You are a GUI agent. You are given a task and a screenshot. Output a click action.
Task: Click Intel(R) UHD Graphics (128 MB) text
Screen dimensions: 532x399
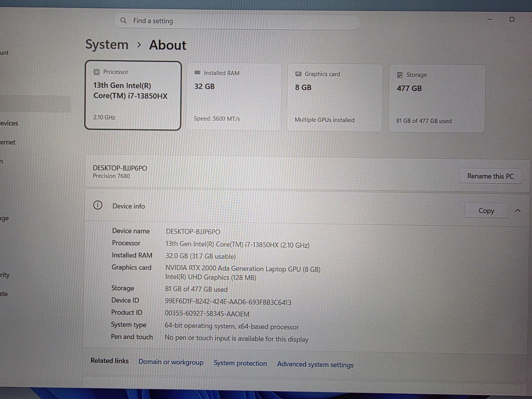(x=211, y=277)
